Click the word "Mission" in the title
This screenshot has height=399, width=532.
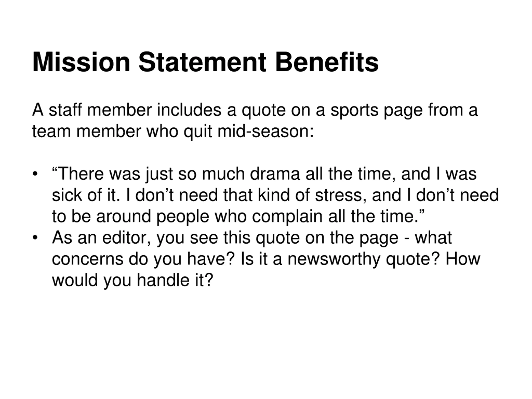pyautogui.click(x=81, y=62)
